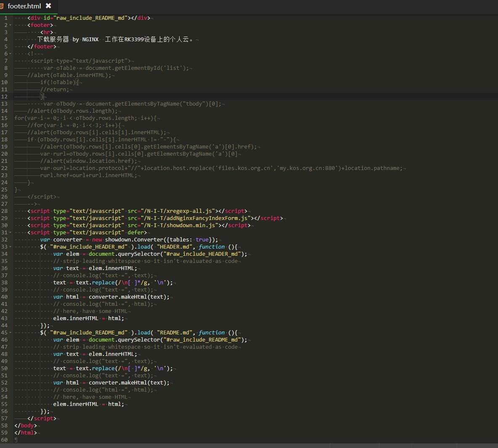The image size is (498, 448).
Task: Click the closing </html> tag
Action: 26,433
